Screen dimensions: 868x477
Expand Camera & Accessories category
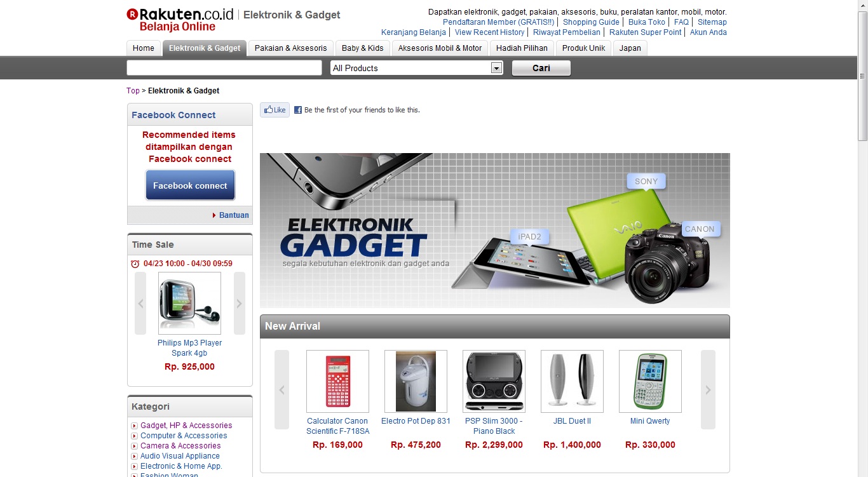tap(134, 446)
